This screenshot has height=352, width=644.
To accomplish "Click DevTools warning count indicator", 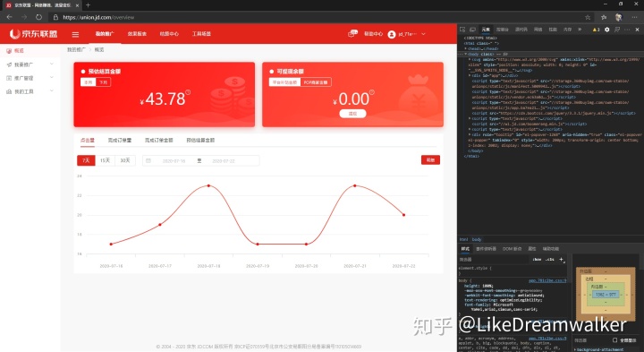I will click(x=596, y=30).
